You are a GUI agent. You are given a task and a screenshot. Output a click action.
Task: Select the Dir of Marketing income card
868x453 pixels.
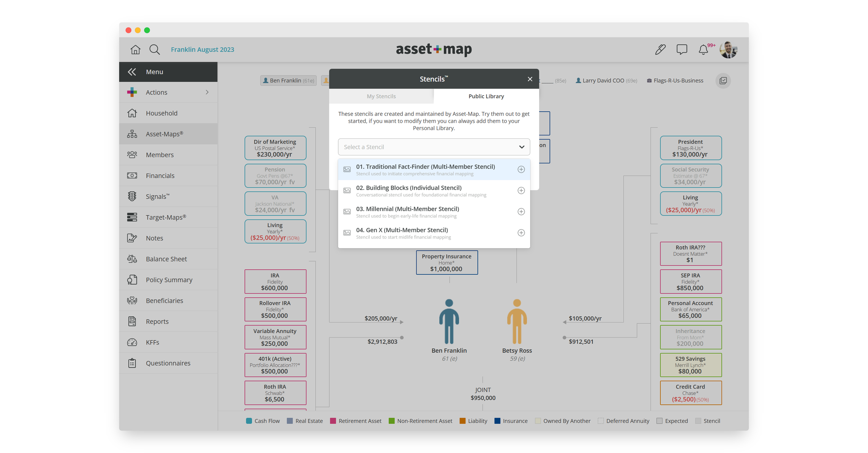click(x=275, y=148)
